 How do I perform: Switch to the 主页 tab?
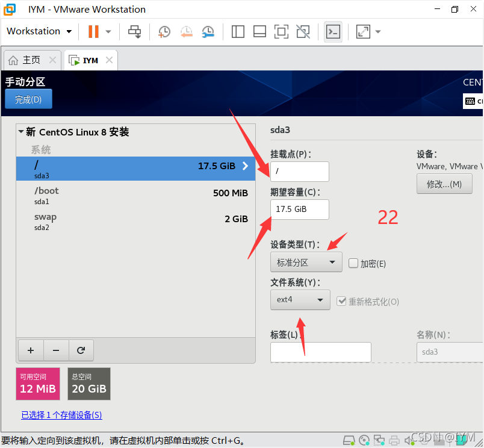31,60
